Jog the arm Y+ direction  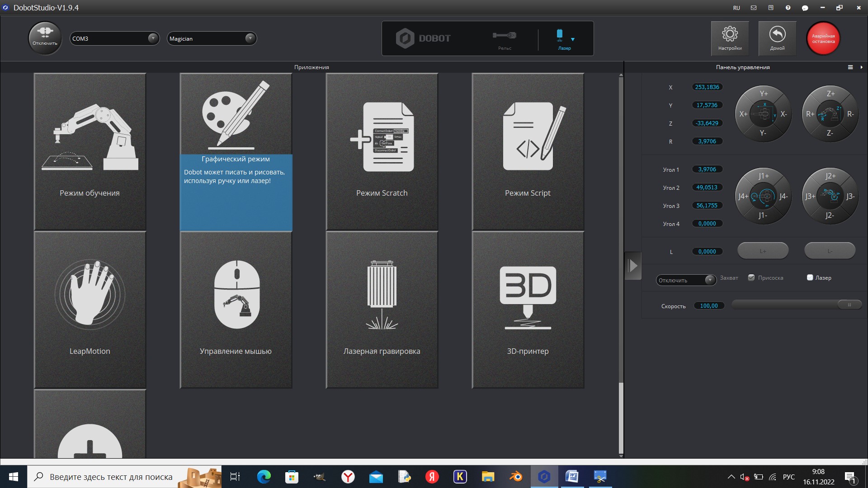764,94
